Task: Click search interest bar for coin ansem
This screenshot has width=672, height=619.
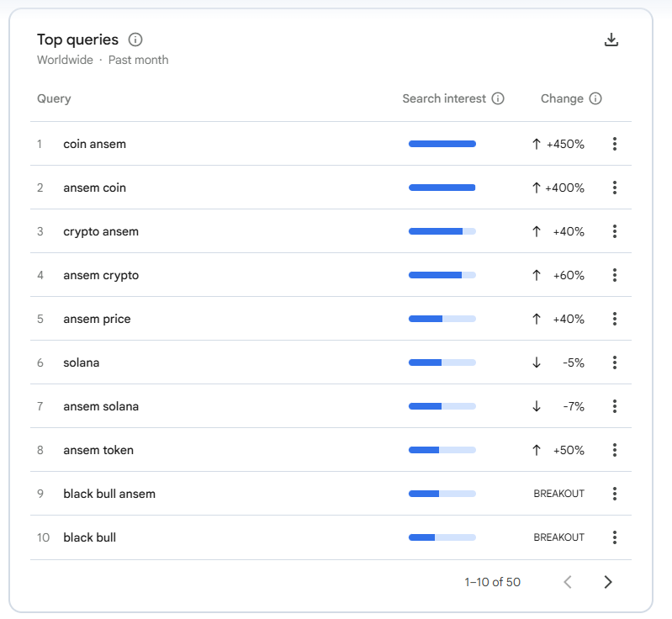Action: (x=442, y=144)
